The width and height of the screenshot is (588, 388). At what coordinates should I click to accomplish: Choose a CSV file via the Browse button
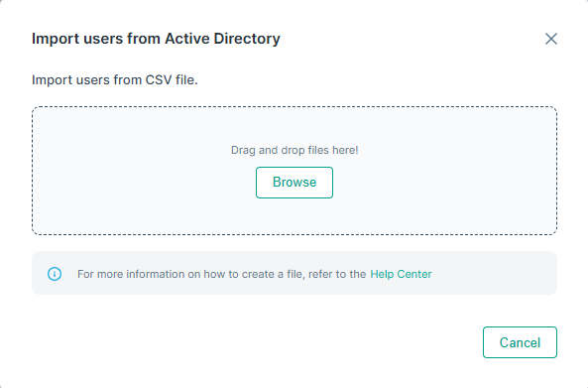point(294,183)
